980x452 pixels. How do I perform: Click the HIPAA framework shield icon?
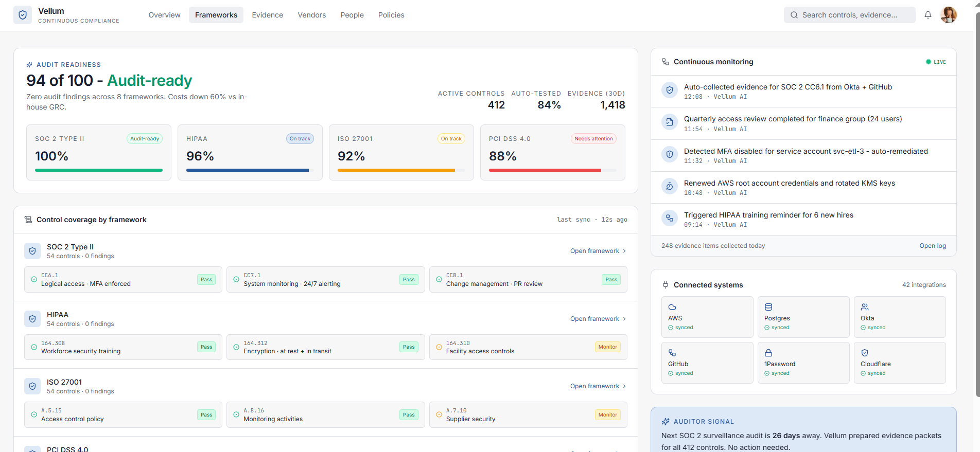(32, 319)
